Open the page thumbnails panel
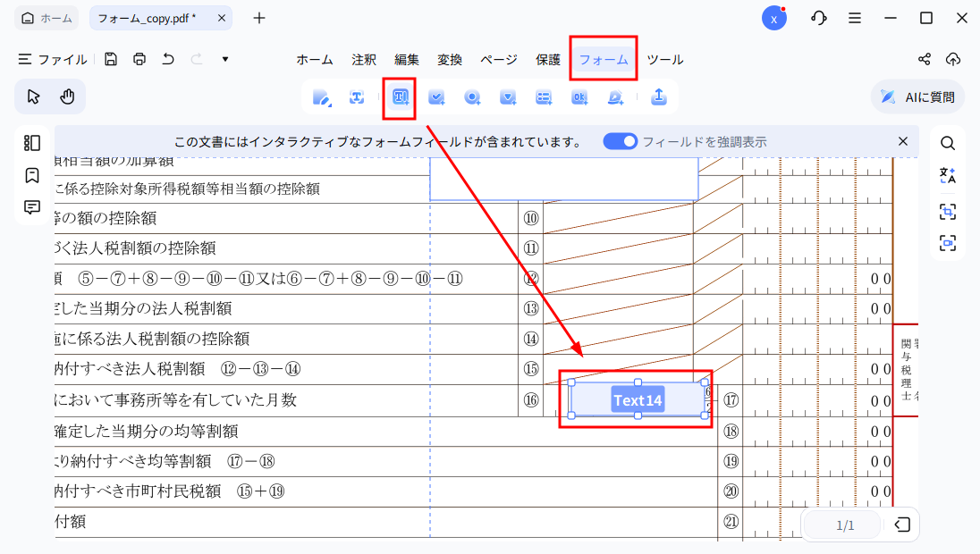The width and height of the screenshot is (980, 554). pos(31,143)
